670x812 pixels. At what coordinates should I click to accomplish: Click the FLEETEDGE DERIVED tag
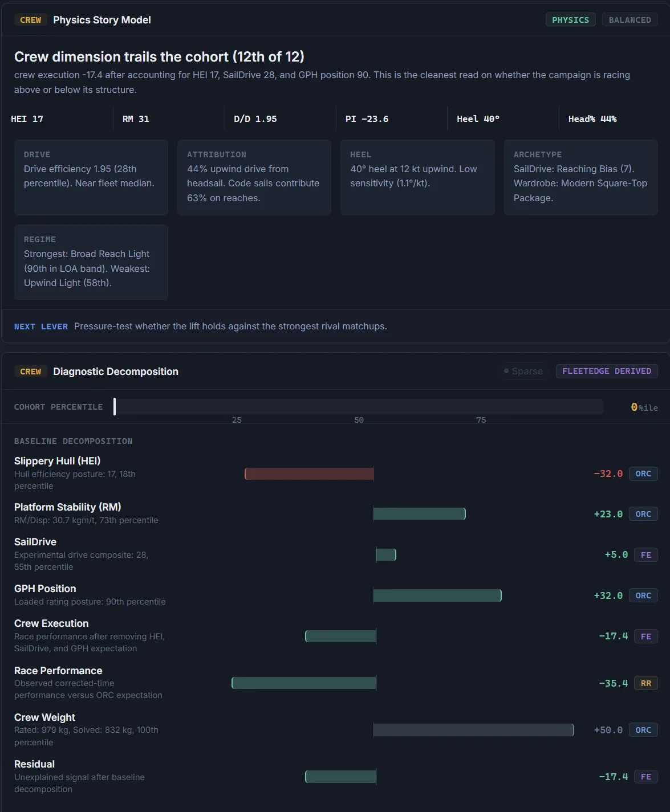pos(607,371)
